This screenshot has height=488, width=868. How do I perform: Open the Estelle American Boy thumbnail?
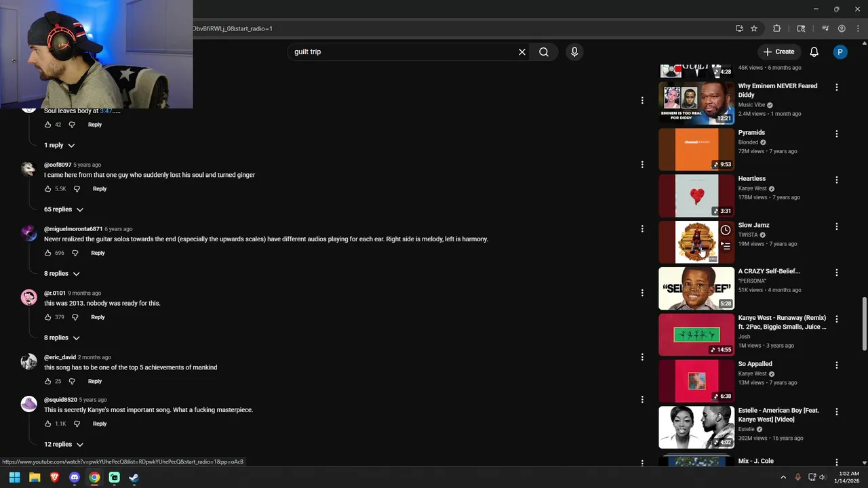point(696,427)
